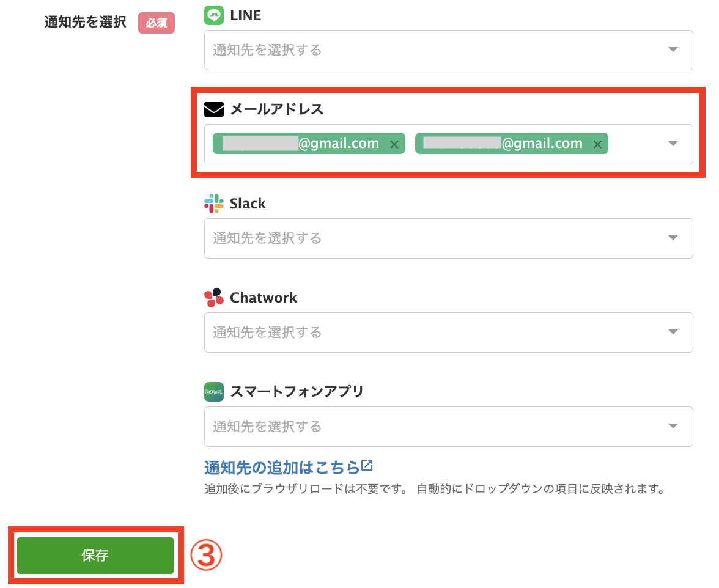Image resolution: width=719 pixels, height=588 pixels.
Task: Open the スマートフォンアプリ 通知先 dropdown
Action: [x=673, y=427]
